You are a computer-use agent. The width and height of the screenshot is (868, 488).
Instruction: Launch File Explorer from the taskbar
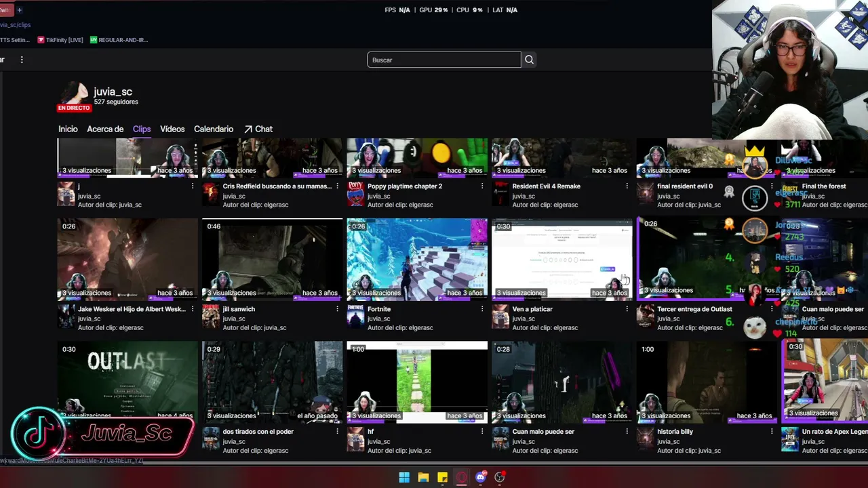click(423, 477)
